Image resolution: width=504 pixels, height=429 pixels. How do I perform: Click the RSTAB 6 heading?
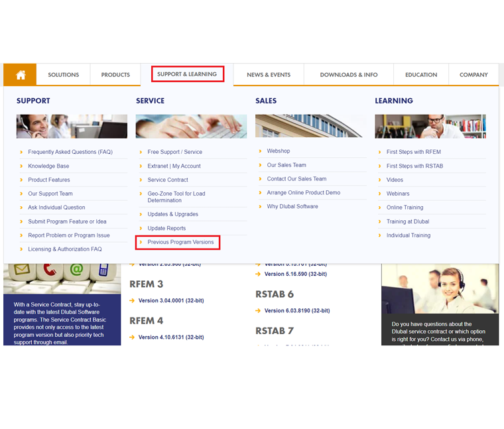[x=275, y=294]
